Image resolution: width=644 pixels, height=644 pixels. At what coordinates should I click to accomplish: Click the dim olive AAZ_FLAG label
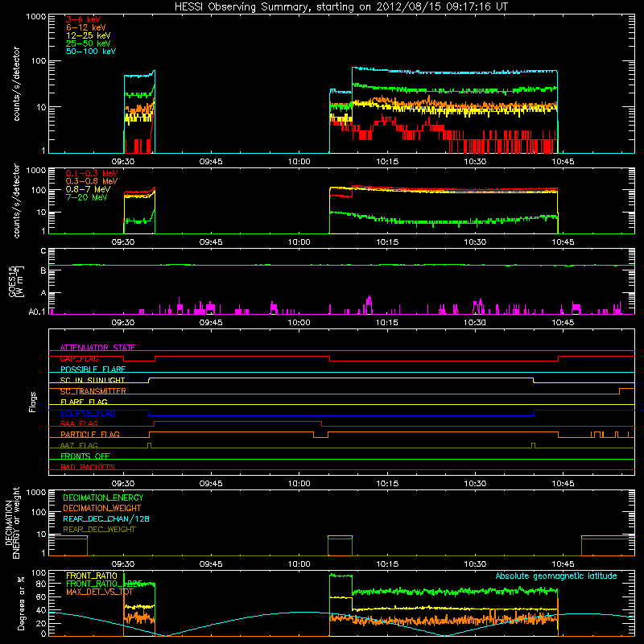79,445
